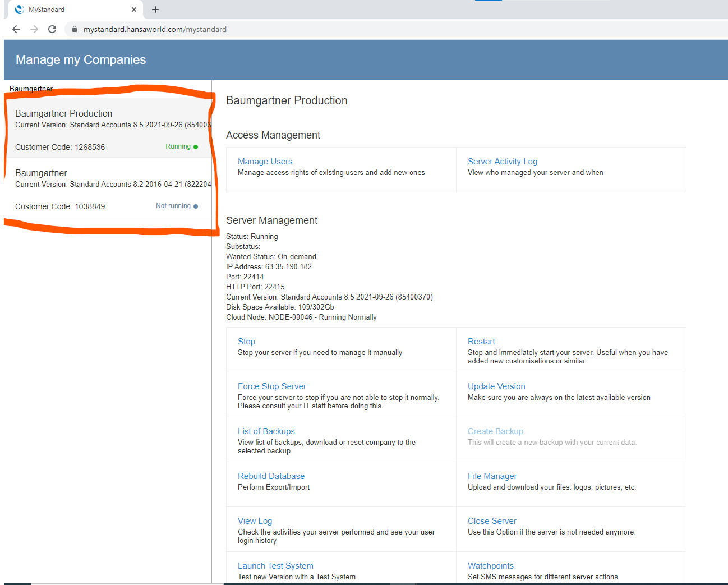Screen dimensions: 728x585
Task: Open the View Log link
Action: [x=255, y=521]
